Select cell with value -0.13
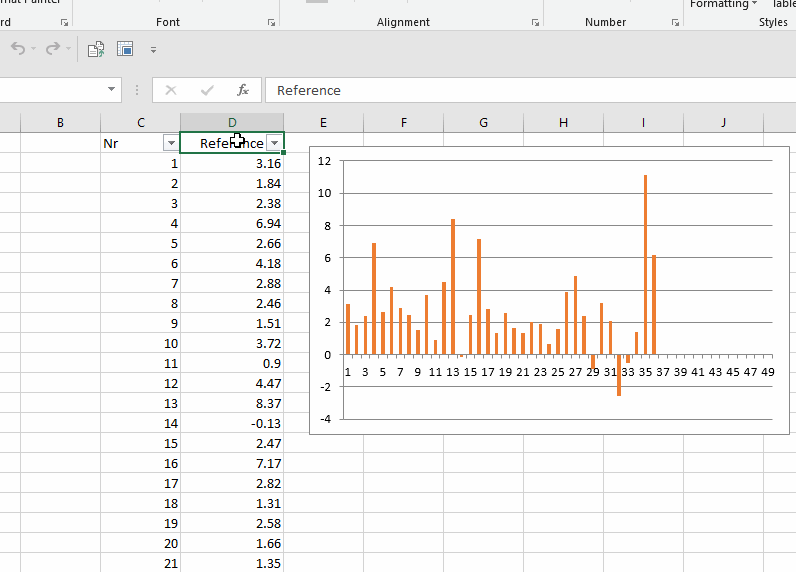Viewport: 796px width, 572px height. pos(232,423)
